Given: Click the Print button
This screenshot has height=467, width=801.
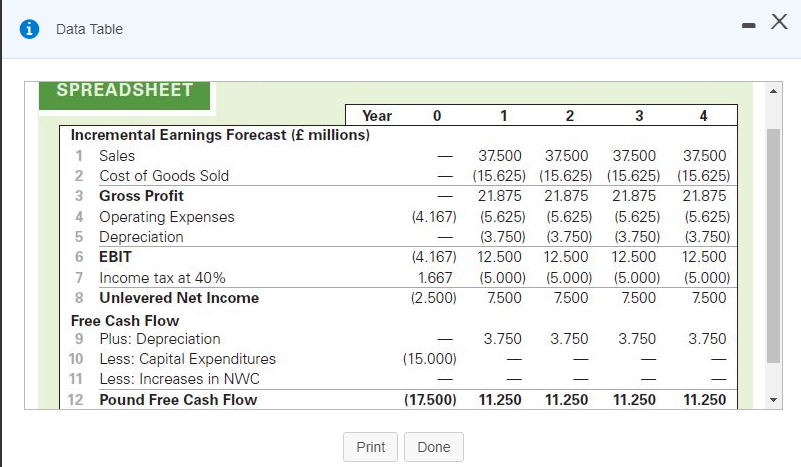Looking at the screenshot, I should coord(370,447).
